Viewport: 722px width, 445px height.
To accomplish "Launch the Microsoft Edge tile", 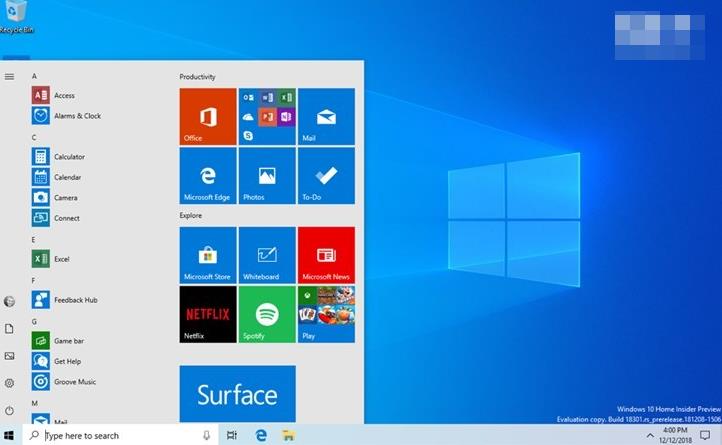I will pyautogui.click(x=208, y=176).
